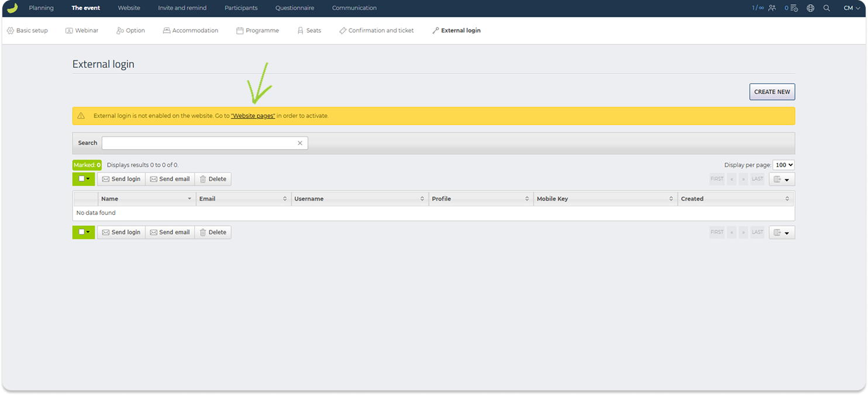
Task: Open participants count people icon
Action: (x=772, y=8)
